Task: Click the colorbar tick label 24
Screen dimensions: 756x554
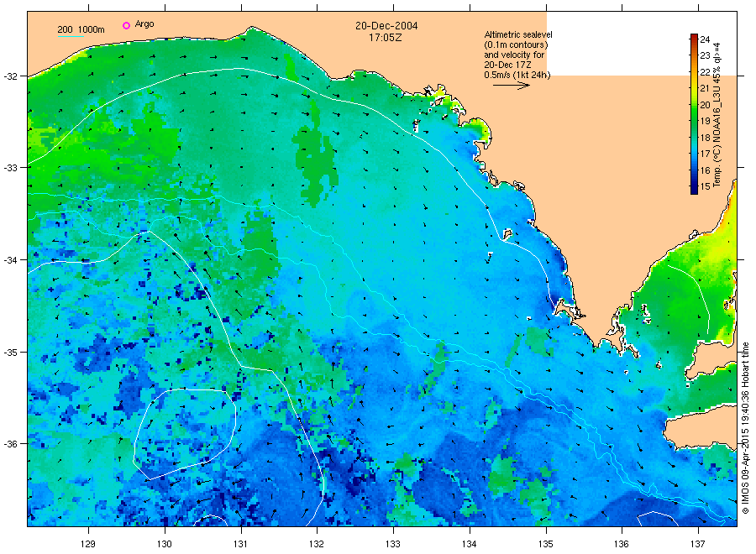Action: pos(705,39)
